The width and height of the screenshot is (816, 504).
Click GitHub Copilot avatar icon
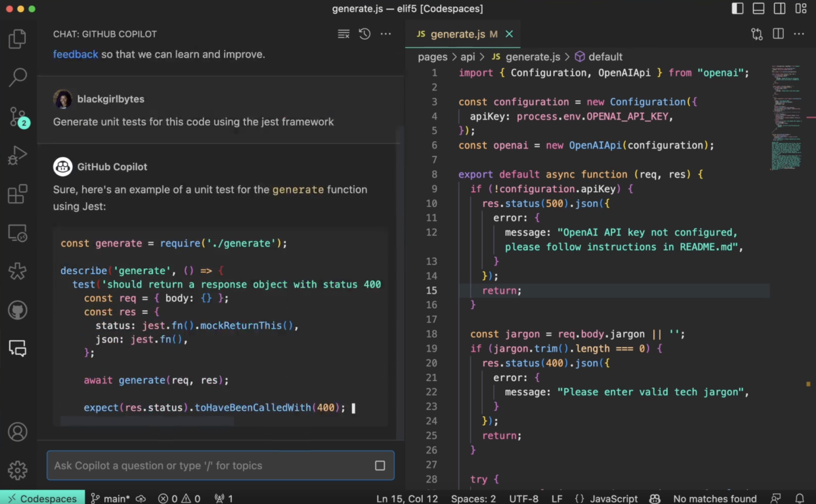click(x=63, y=167)
